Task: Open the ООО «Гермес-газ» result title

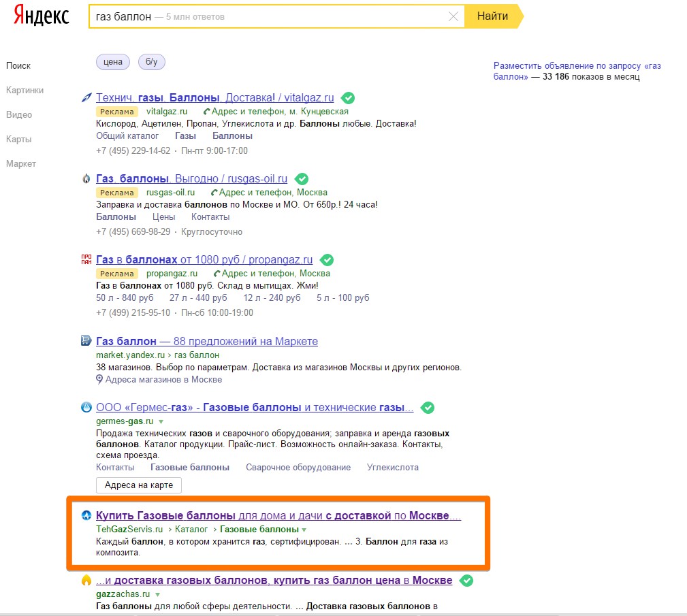Action: tap(255, 407)
